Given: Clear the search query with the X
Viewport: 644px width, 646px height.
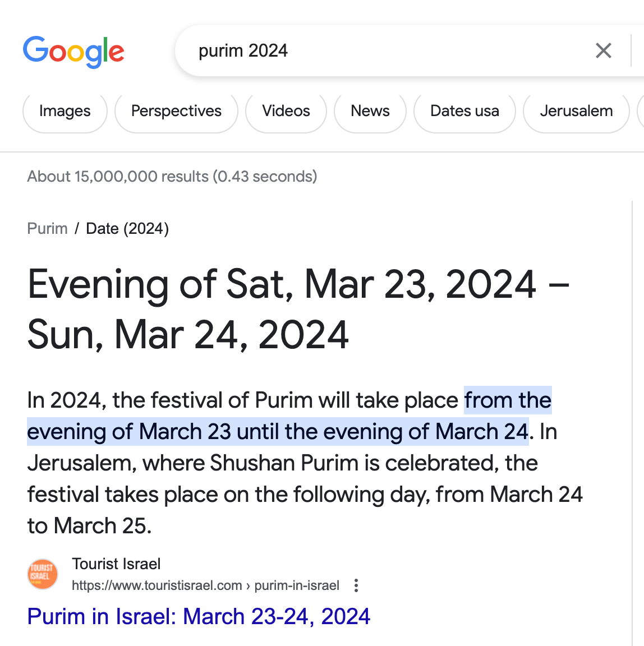Looking at the screenshot, I should click(603, 51).
